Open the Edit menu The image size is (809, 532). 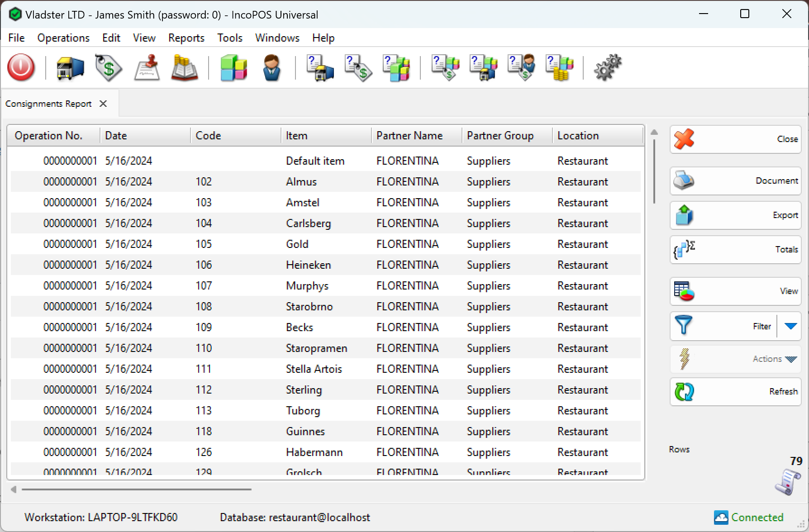pyautogui.click(x=111, y=38)
